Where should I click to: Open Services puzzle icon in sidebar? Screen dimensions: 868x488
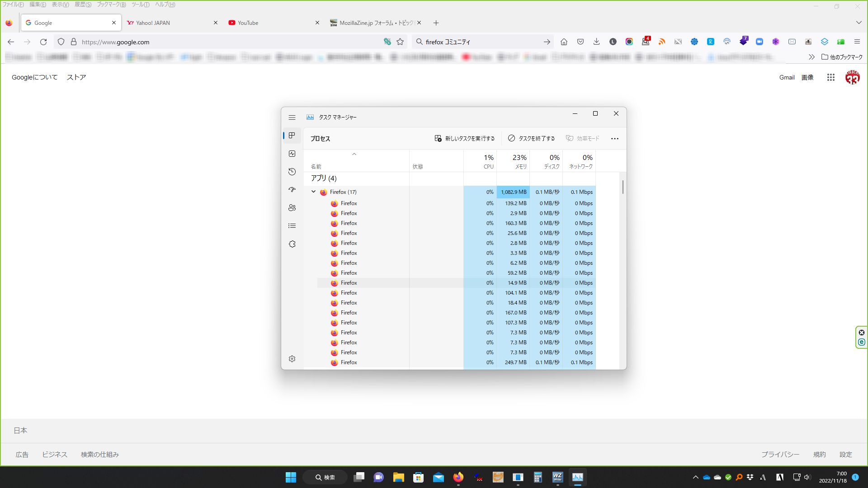[292, 244]
